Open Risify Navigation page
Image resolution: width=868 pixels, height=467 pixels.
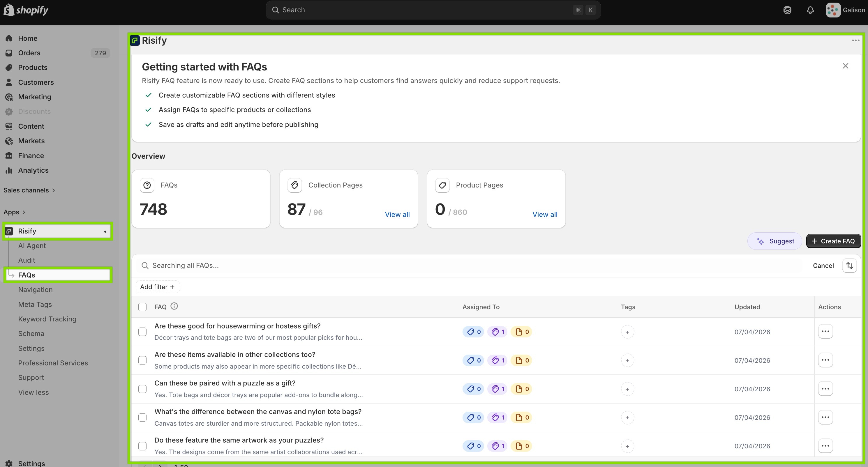(x=35, y=290)
